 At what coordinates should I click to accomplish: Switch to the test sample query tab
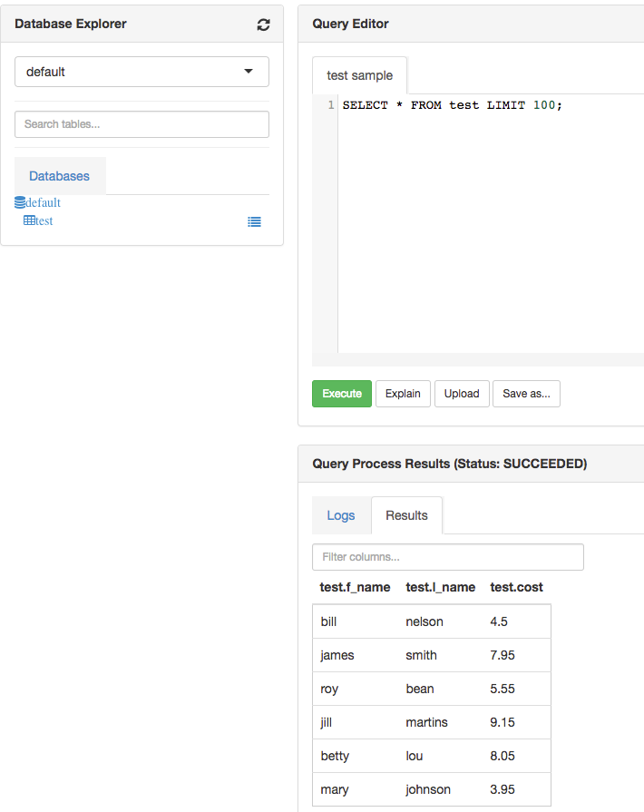click(x=359, y=75)
